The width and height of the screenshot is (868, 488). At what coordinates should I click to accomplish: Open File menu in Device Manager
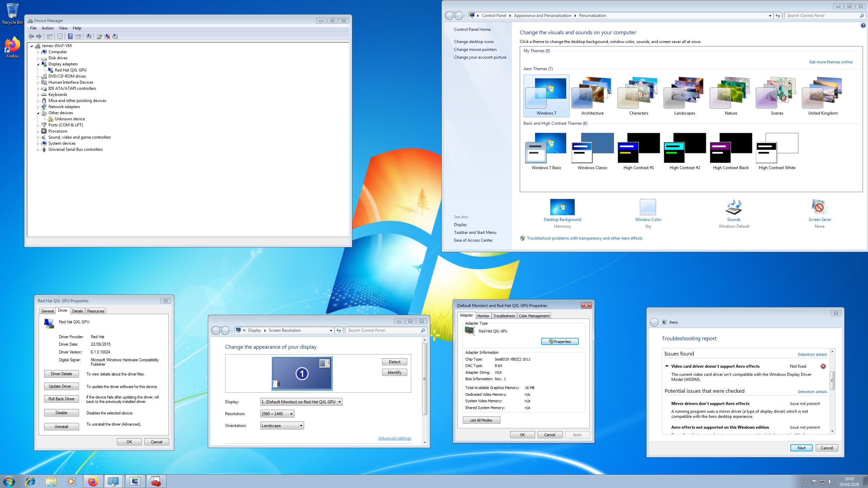pos(33,28)
